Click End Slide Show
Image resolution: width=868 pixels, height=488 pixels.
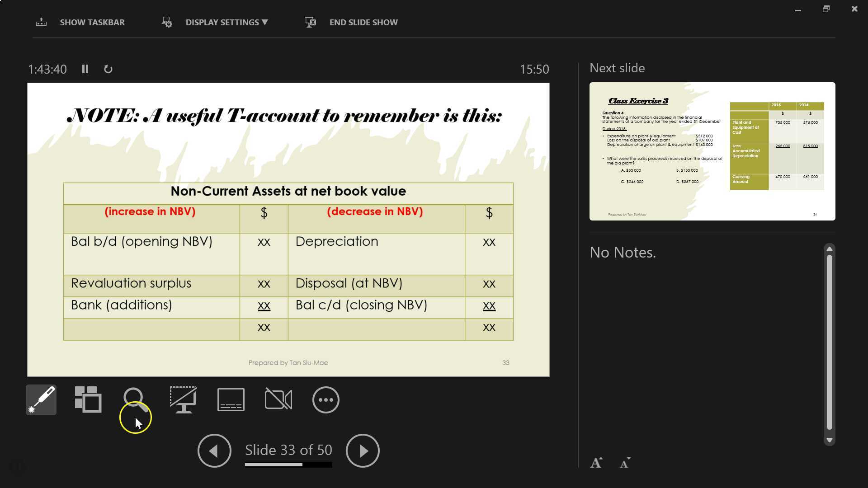tap(363, 22)
